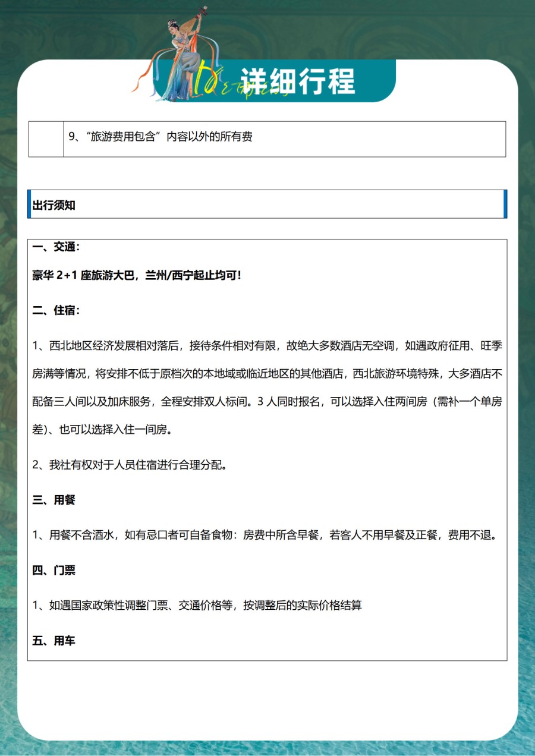This screenshot has height=756, width=535.
Task: Click the heading 五、用车
Action: click(x=54, y=641)
